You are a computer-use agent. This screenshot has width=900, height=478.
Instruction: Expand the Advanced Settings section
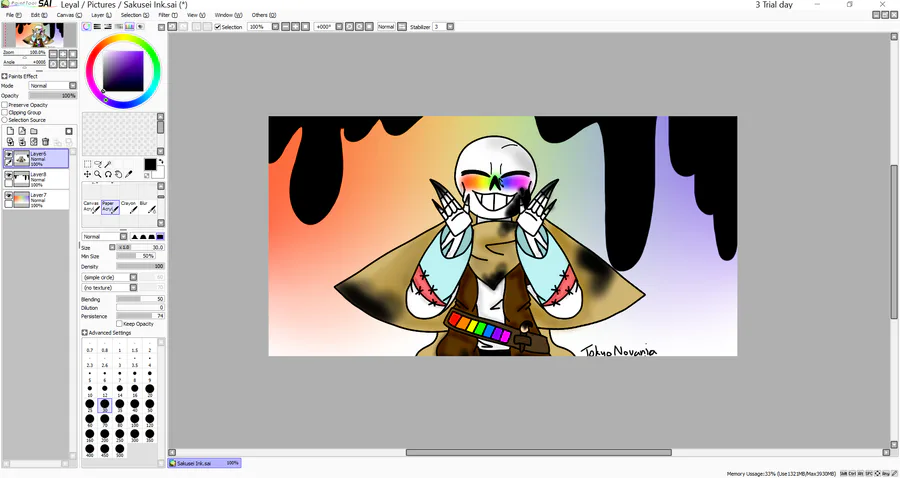85,333
